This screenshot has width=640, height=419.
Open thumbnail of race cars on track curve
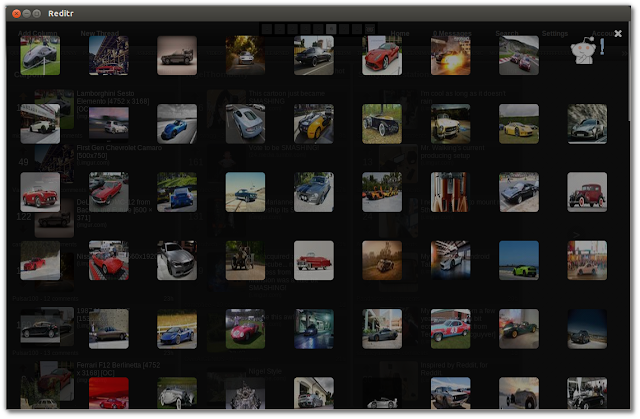pyautogui.click(x=519, y=55)
